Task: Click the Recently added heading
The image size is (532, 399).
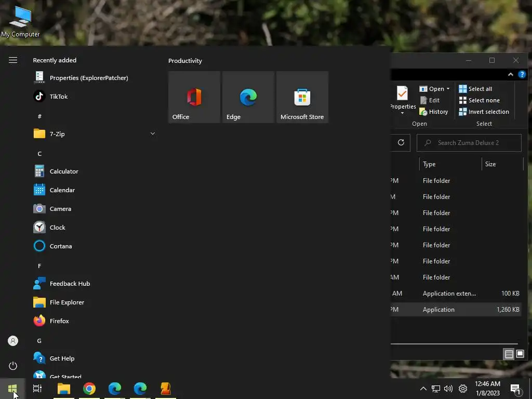Action: [x=55, y=60]
